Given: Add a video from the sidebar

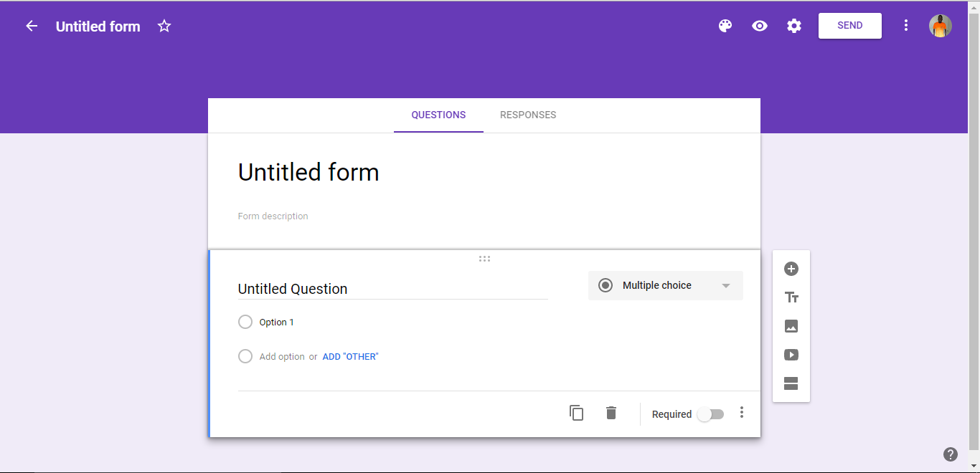Looking at the screenshot, I should [791, 355].
